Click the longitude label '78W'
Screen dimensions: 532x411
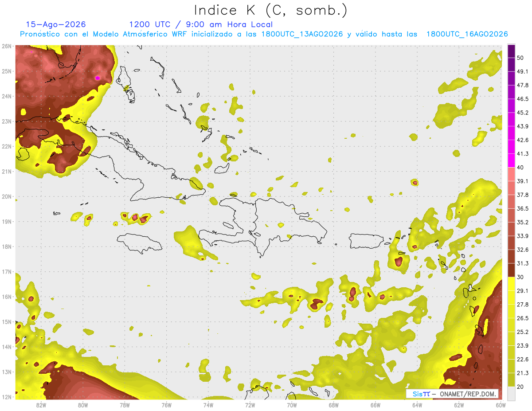click(x=125, y=405)
